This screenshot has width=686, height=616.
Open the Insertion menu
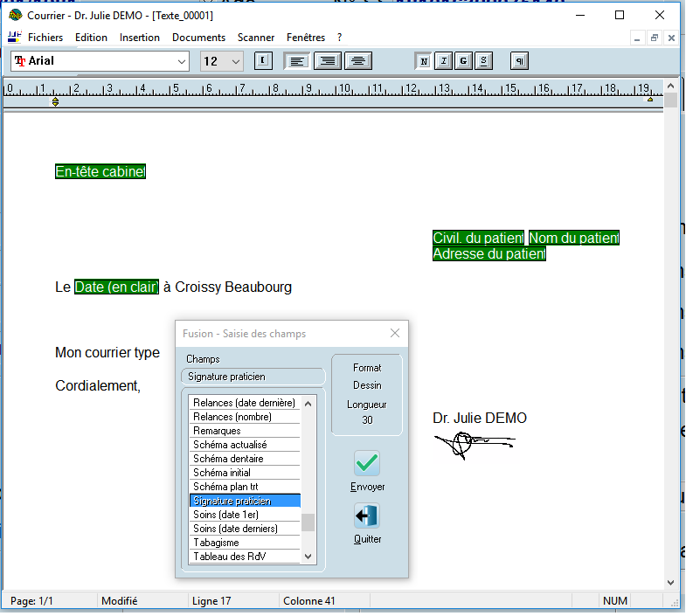tap(140, 38)
